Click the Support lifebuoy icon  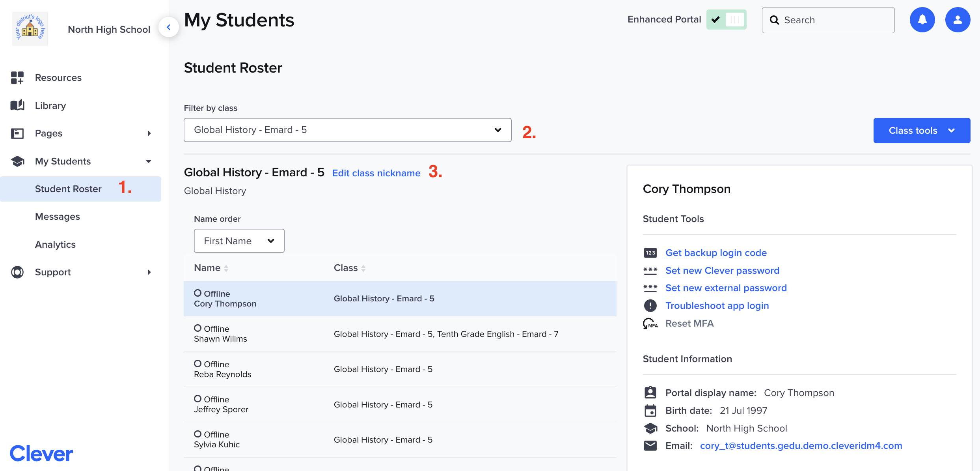point(17,272)
